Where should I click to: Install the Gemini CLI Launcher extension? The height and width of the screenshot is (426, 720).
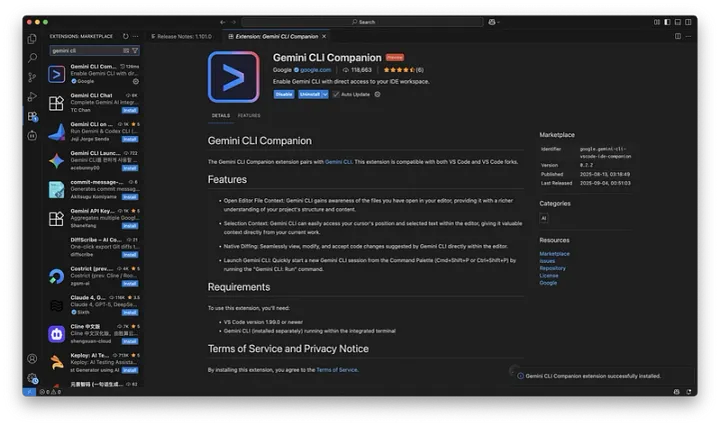pyautogui.click(x=129, y=168)
